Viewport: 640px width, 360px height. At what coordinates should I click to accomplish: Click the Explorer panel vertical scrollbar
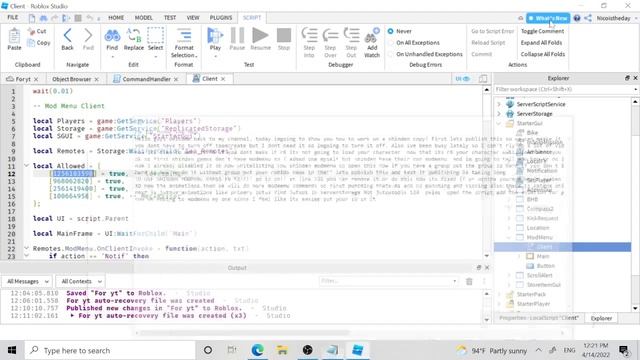636,204
